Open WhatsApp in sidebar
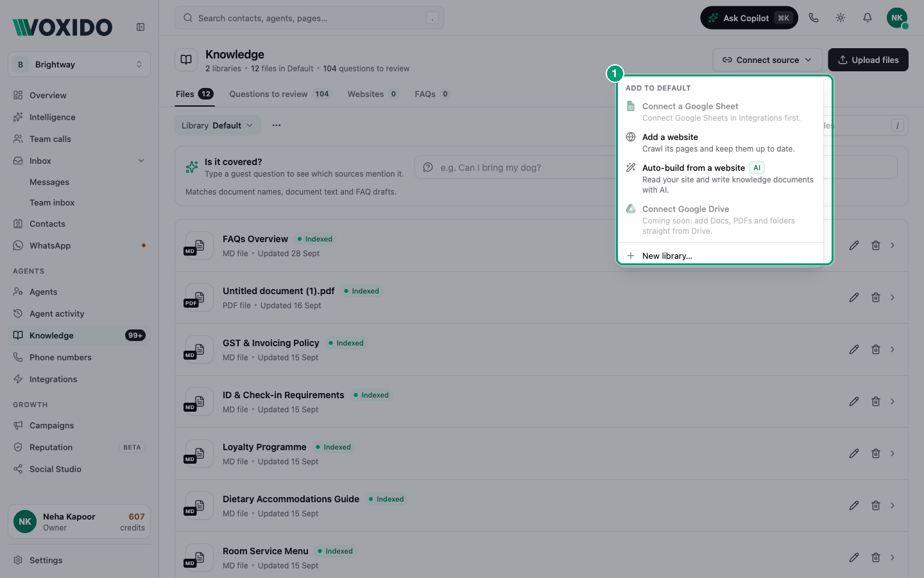The width and height of the screenshot is (924, 578). [x=80, y=245]
